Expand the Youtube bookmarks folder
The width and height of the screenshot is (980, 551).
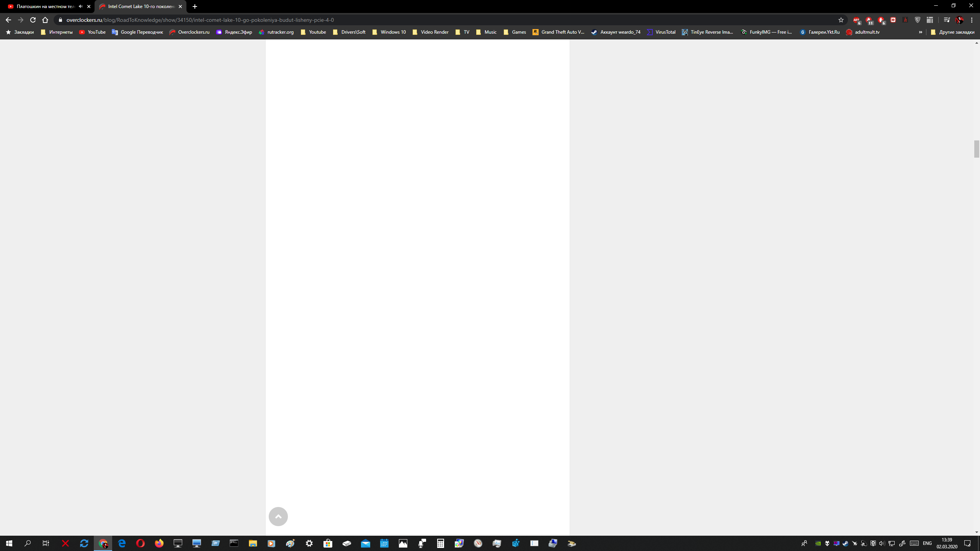point(313,32)
